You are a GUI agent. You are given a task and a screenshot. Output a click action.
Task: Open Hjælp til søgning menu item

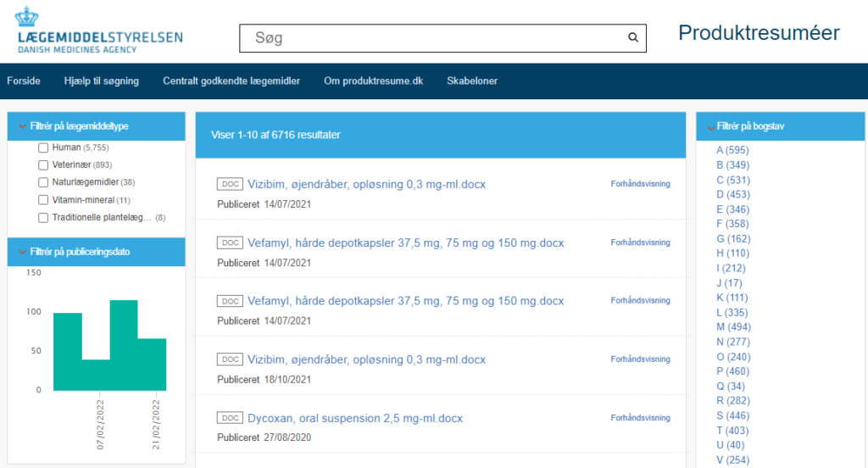click(x=101, y=81)
